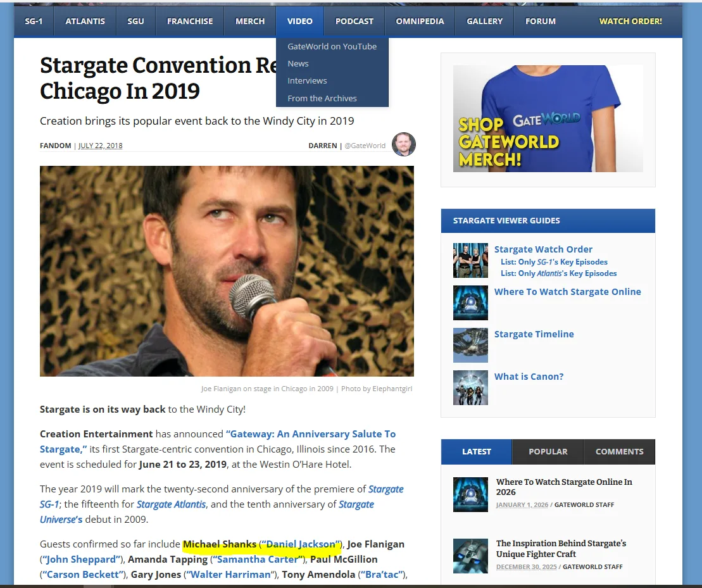This screenshot has width=702, height=588.
Task: Click the JANUARY 1, 2026 date
Action: [x=522, y=504]
